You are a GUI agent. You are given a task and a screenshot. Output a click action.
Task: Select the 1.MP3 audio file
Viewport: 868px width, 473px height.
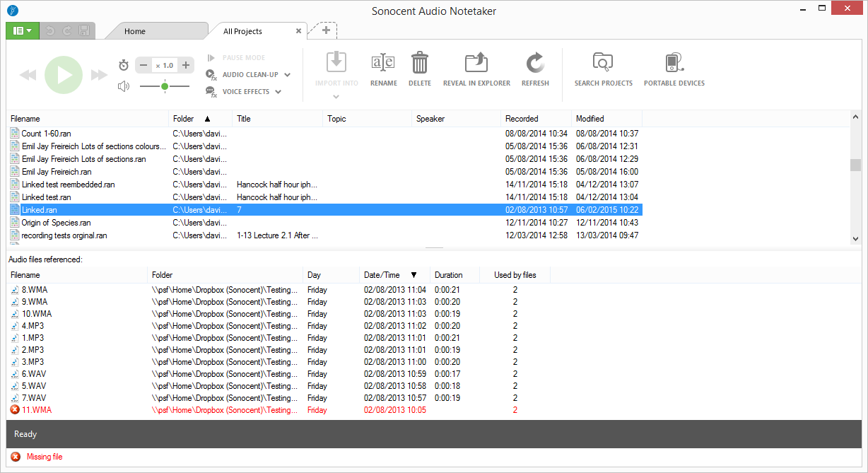pos(278,338)
